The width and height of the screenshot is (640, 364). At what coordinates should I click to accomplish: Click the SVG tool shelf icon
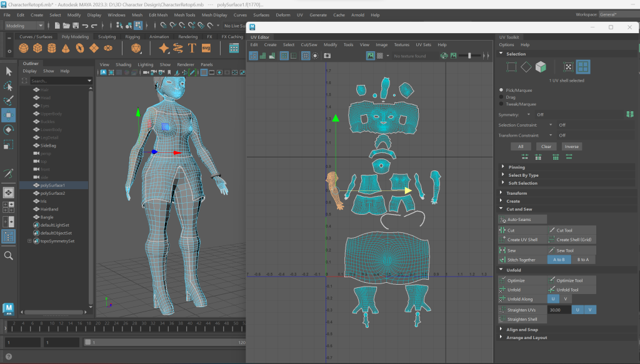(x=206, y=48)
